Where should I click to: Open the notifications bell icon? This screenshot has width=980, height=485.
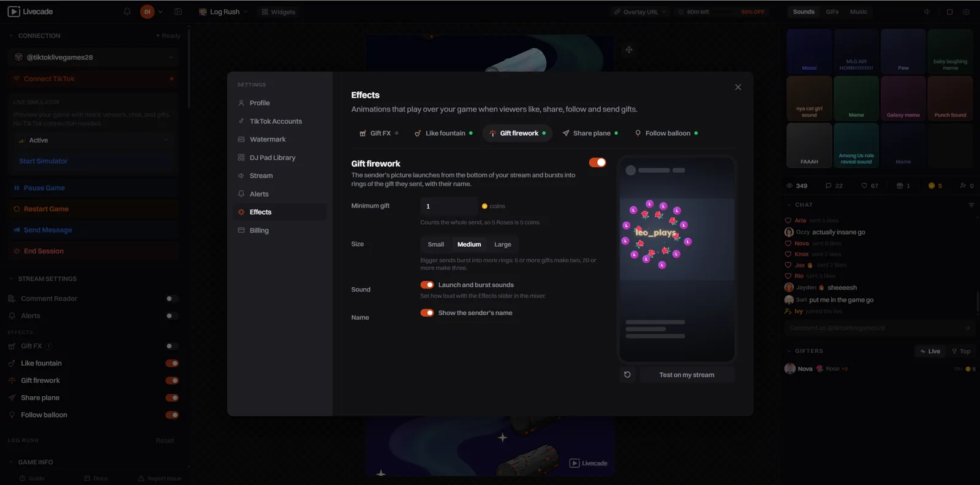pyautogui.click(x=127, y=12)
